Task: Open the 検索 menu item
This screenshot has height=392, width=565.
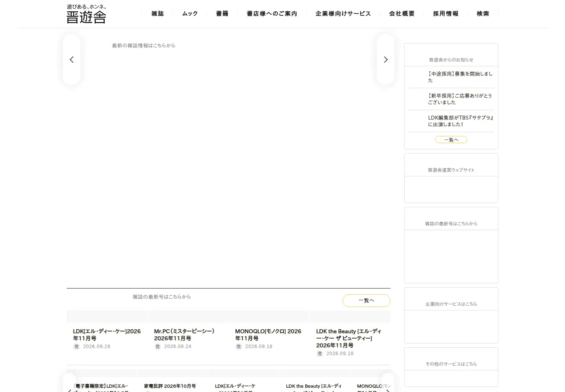Action: tap(483, 14)
